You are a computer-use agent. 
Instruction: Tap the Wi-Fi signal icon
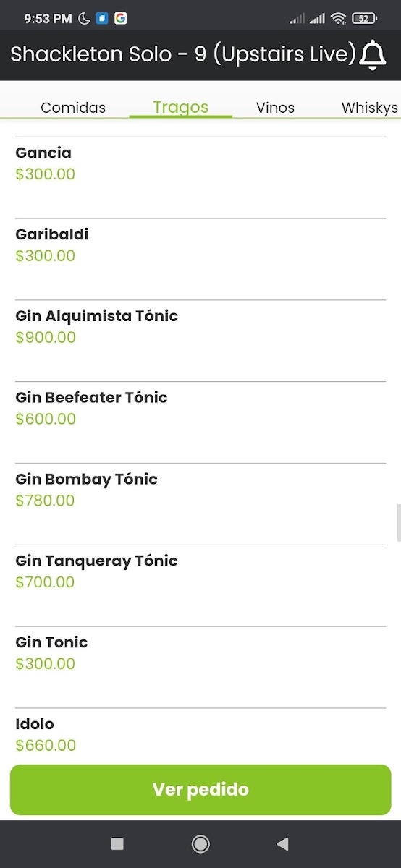click(x=338, y=19)
